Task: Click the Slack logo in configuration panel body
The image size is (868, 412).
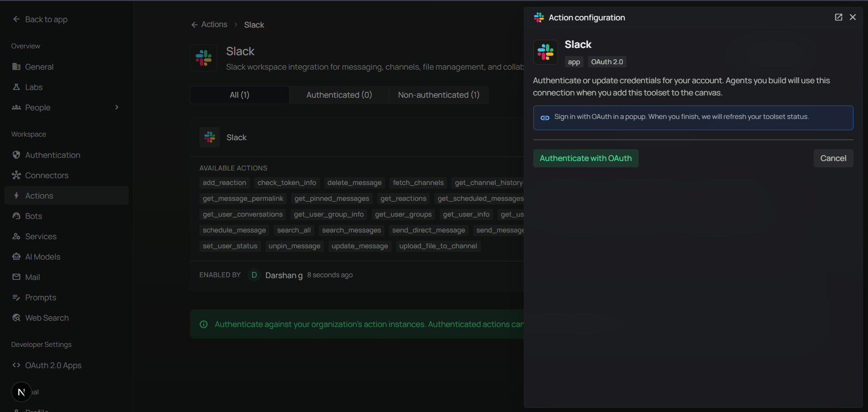Action: 545,52
